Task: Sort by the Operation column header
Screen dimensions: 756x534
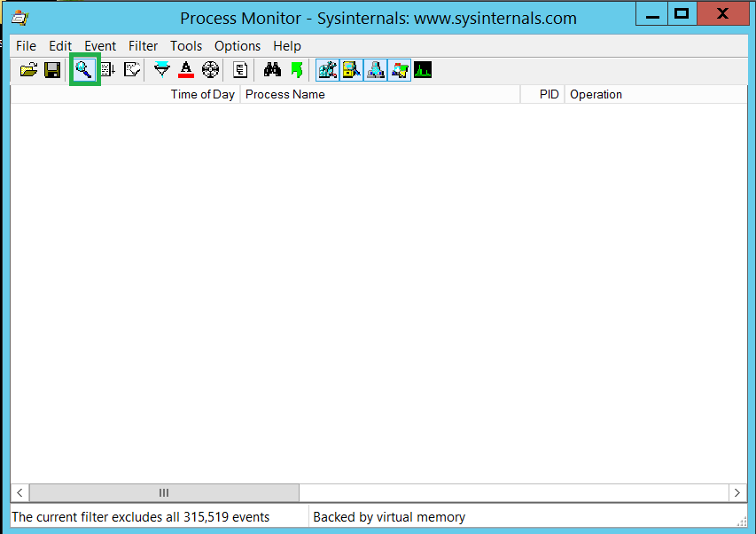Action: 656,95
